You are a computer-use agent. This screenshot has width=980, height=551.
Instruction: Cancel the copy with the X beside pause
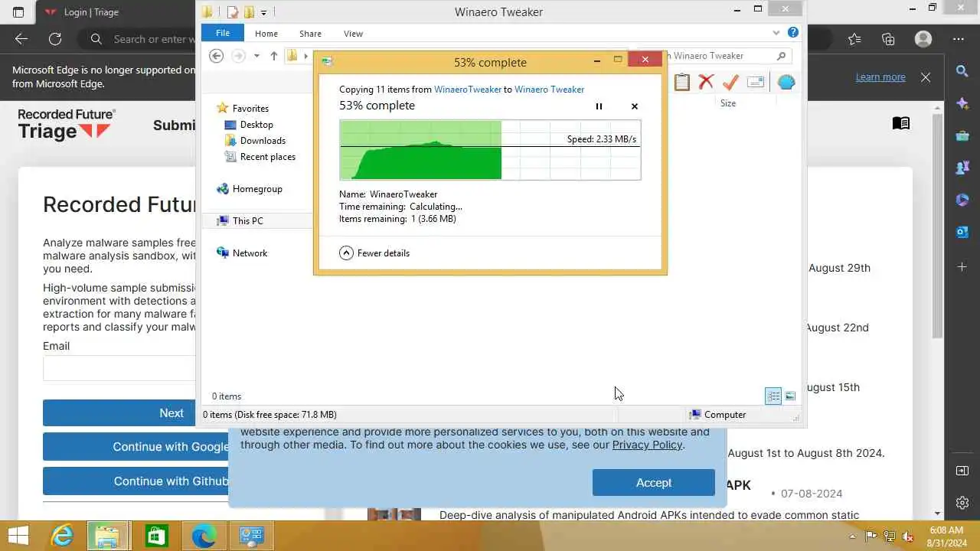(635, 106)
